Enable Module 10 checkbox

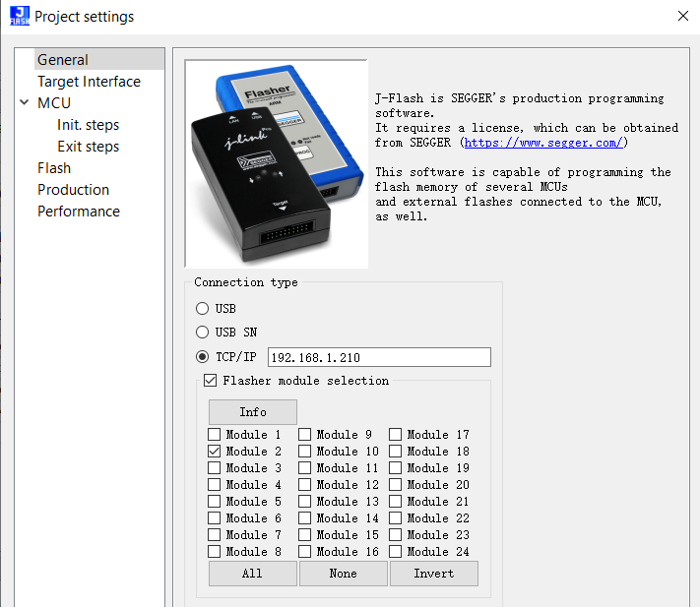pos(305,451)
